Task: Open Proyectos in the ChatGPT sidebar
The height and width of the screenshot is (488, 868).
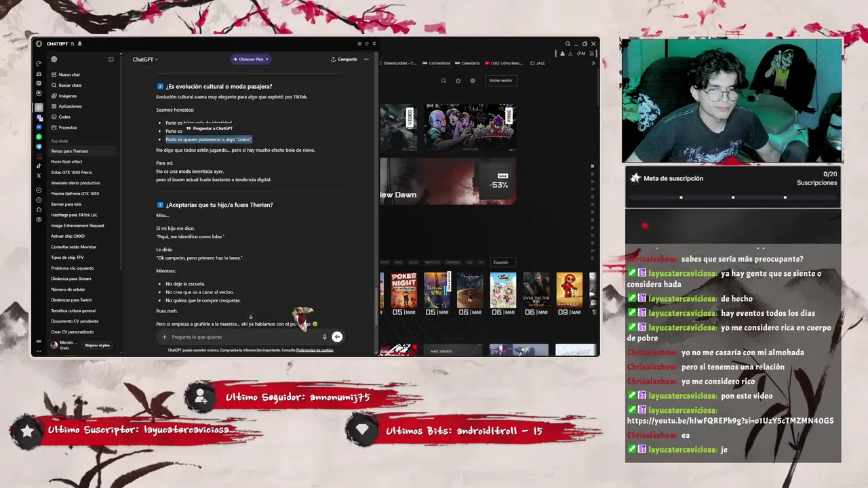Action: pos(63,127)
